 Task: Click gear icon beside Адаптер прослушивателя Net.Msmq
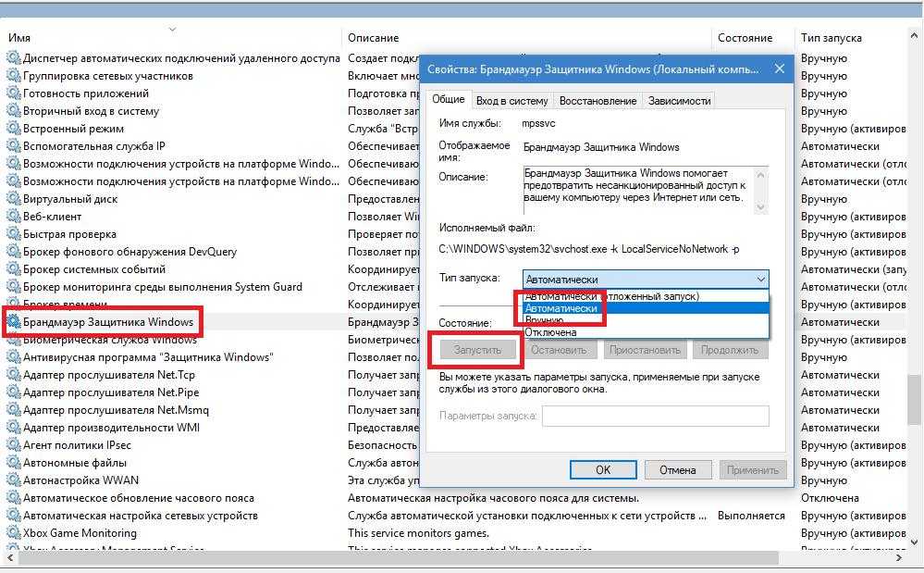tap(13, 410)
